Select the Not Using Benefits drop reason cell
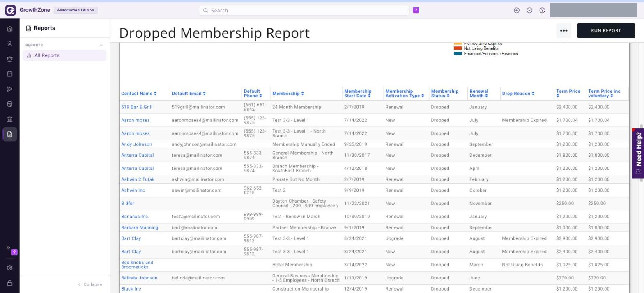 point(522,265)
